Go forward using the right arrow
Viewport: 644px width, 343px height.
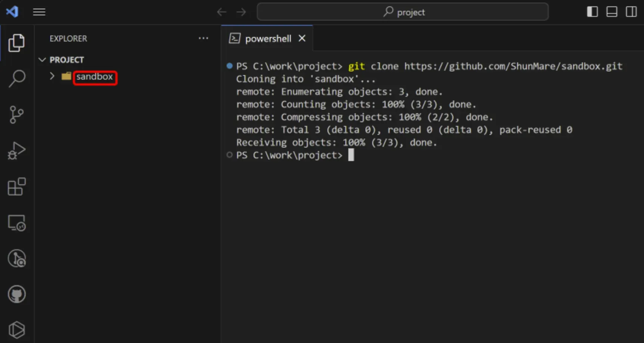242,12
